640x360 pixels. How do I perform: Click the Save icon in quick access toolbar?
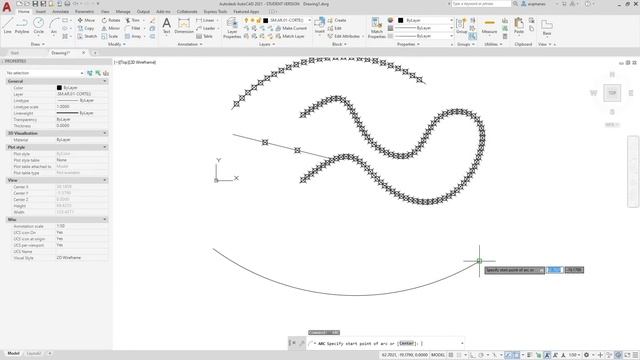tap(35, 4)
